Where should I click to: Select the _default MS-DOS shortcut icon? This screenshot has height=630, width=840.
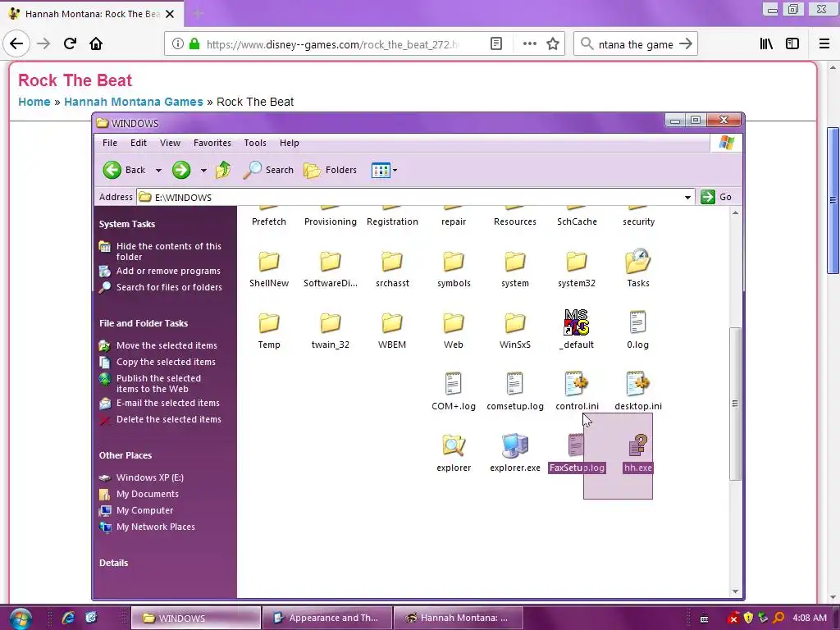coord(577,322)
